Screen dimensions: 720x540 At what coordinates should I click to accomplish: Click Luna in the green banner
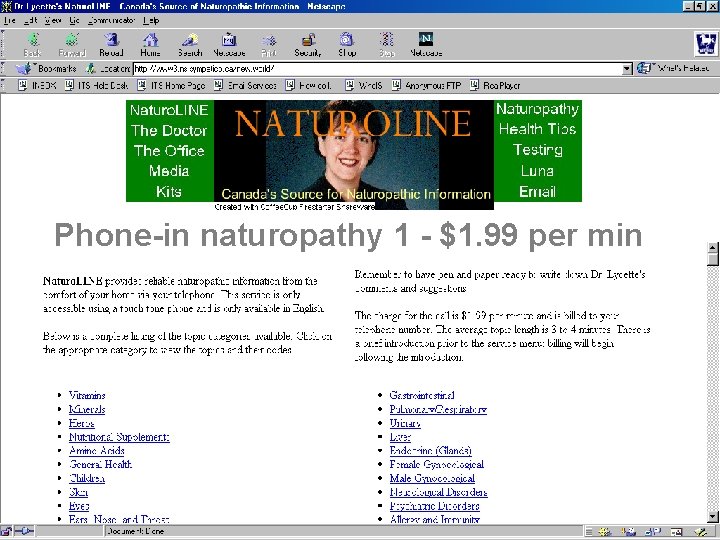537,171
